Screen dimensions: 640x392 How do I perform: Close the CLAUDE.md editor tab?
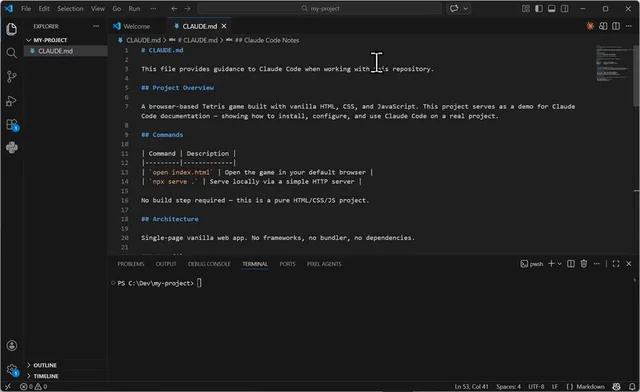pos(224,26)
